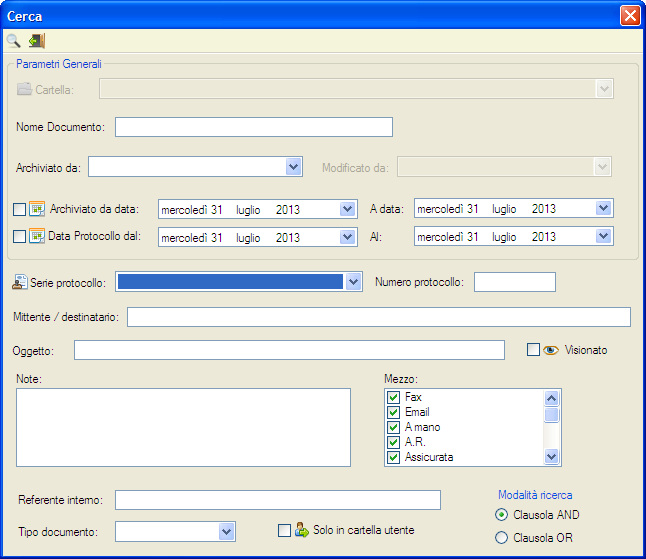This screenshot has width=646, height=559.
Task: Click the Mezzo list scroll down arrow
Action: point(551,456)
